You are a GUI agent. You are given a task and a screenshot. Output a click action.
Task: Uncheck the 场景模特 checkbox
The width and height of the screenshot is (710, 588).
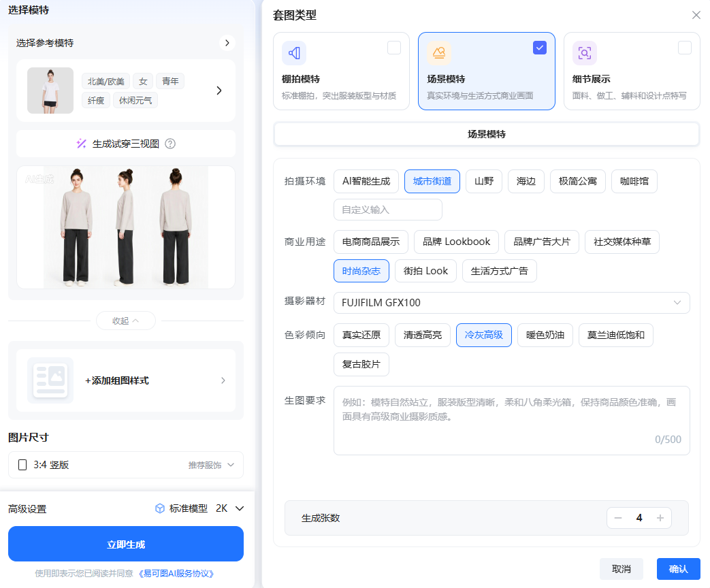tap(539, 48)
